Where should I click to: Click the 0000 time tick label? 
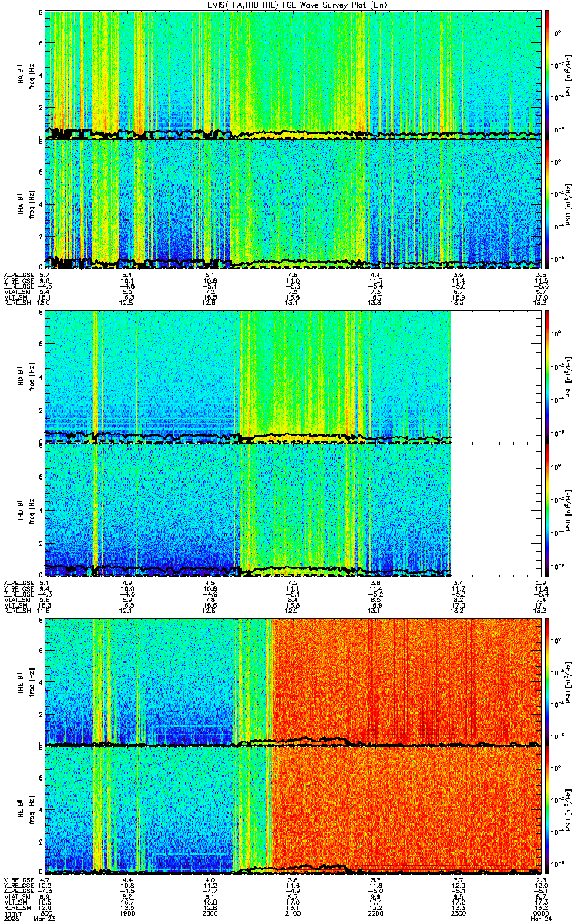click(x=542, y=912)
